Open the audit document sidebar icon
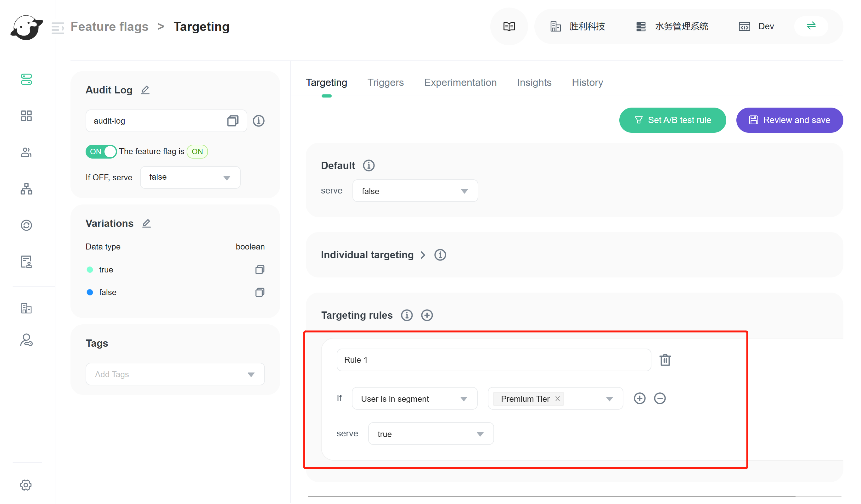 coord(26,262)
